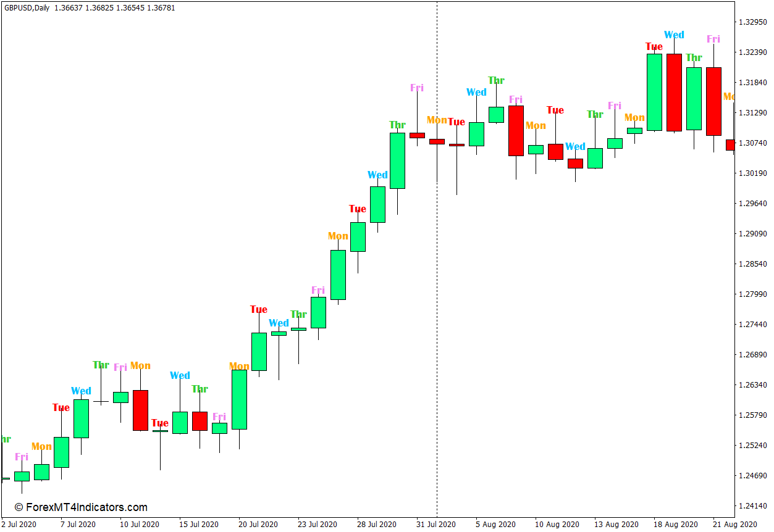Click price level 1.24140 on the axis
774x532 pixels.
(752, 506)
